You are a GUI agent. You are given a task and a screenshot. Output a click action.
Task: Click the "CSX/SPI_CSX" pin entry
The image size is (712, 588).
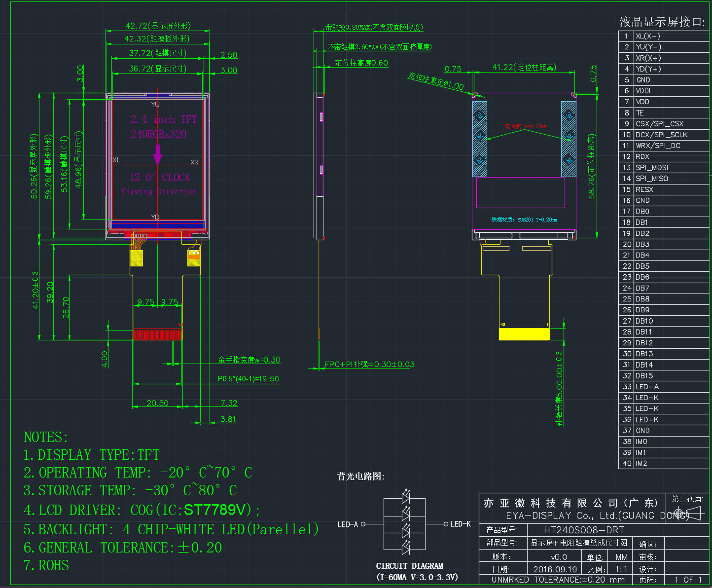pyautogui.click(x=660, y=124)
